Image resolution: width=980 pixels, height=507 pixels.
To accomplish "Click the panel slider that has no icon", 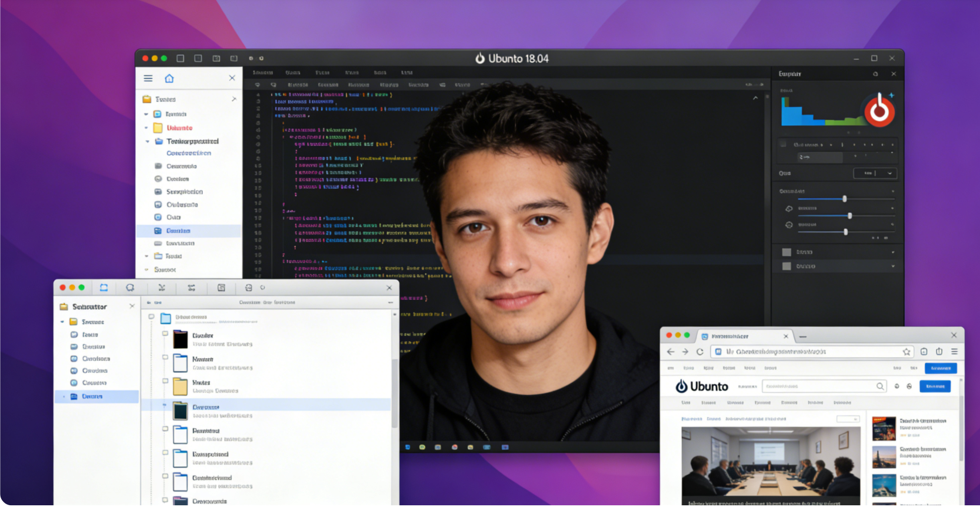I will [846, 199].
